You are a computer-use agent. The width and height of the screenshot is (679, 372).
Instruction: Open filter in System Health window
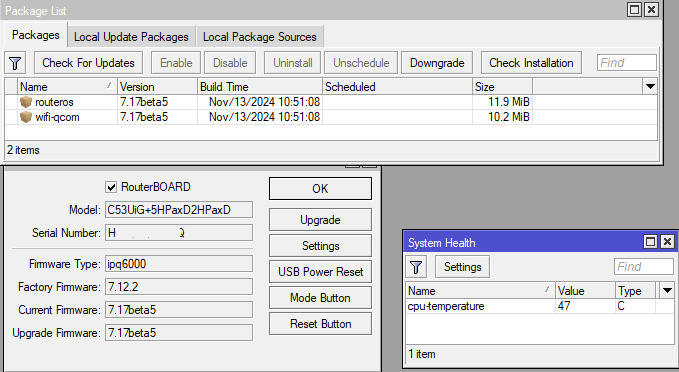(x=416, y=267)
